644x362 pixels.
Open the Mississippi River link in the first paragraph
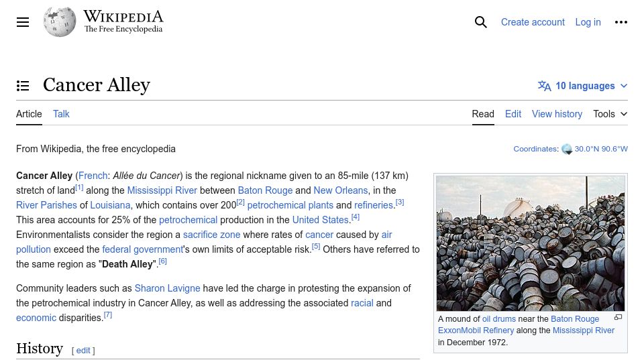coord(162,190)
